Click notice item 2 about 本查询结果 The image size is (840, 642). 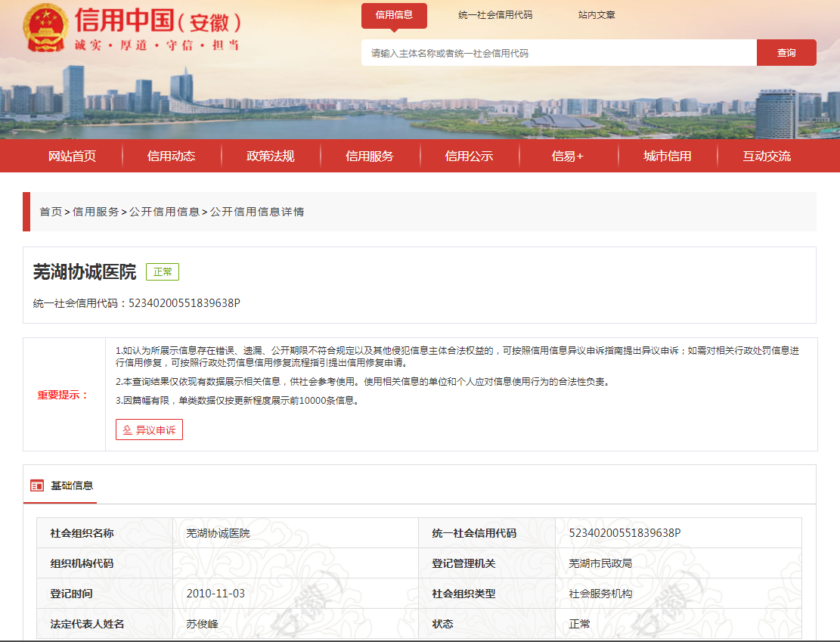click(x=363, y=382)
